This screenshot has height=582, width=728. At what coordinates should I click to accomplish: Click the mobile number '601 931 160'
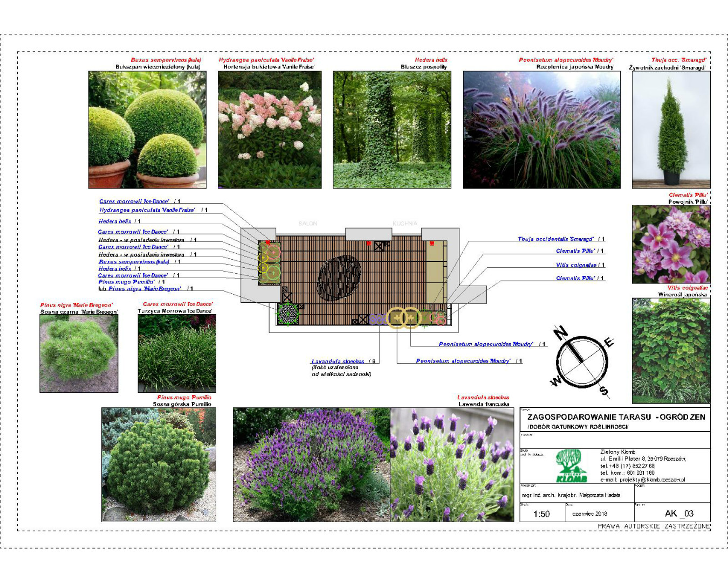641,473
